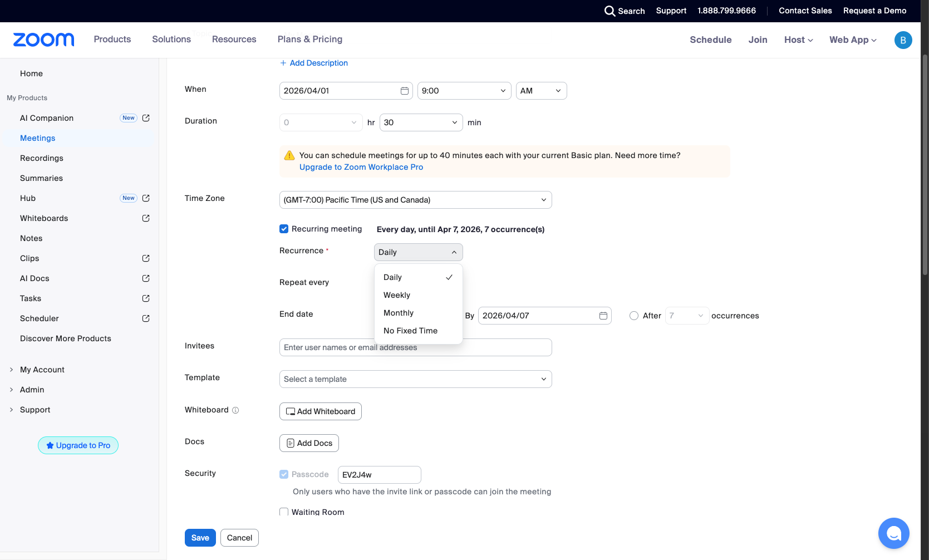The height and width of the screenshot is (560, 929).
Task: Open the chat support bubble
Action: coord(893,533)
